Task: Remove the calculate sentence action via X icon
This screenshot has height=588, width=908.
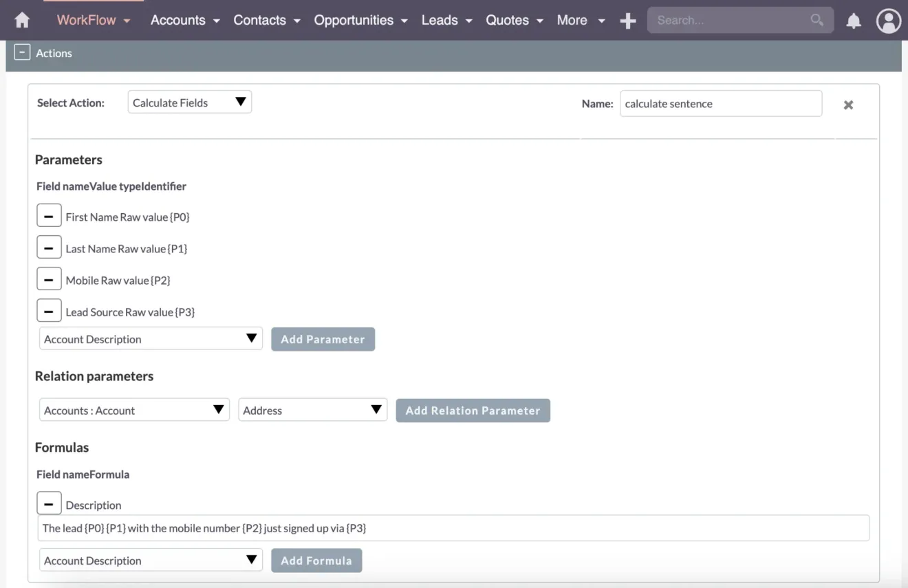Action: 848,105
